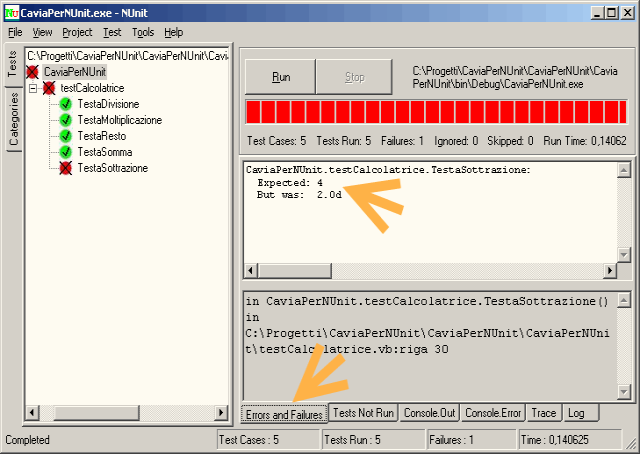Click the tree panel right scroll arrow

[221, 412]
